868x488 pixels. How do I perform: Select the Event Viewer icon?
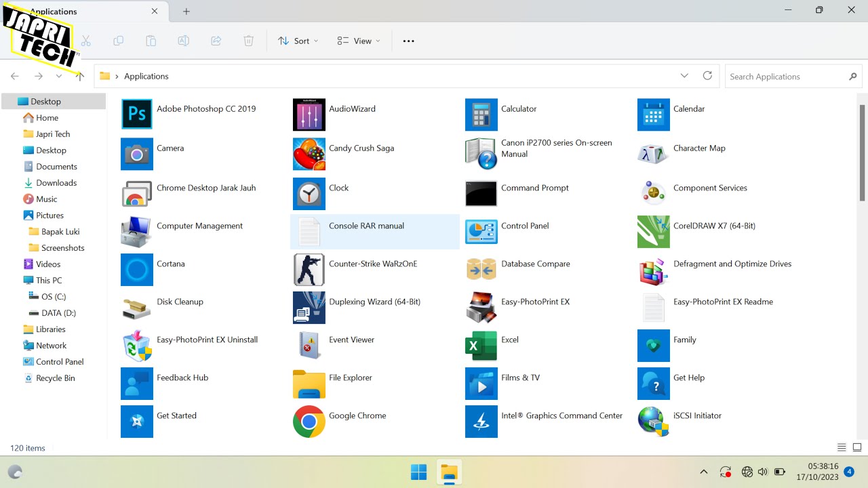point(309,346)
